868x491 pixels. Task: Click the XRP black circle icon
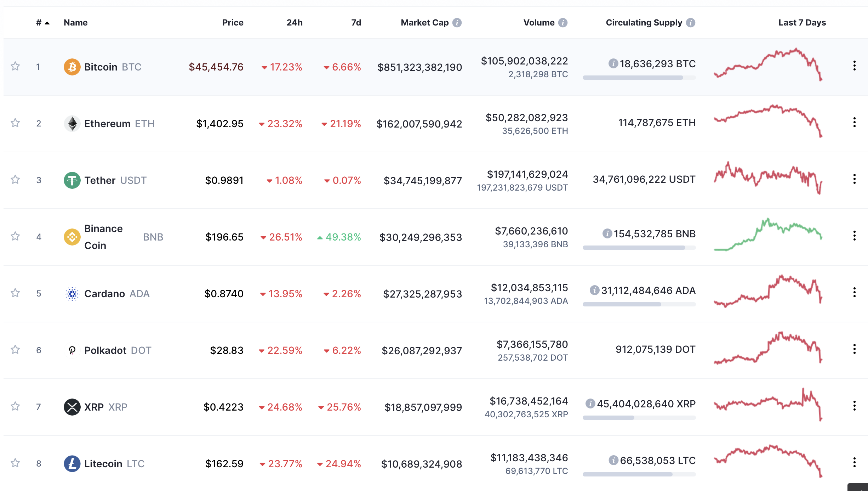pyautogui.click(x=72, y=407)
